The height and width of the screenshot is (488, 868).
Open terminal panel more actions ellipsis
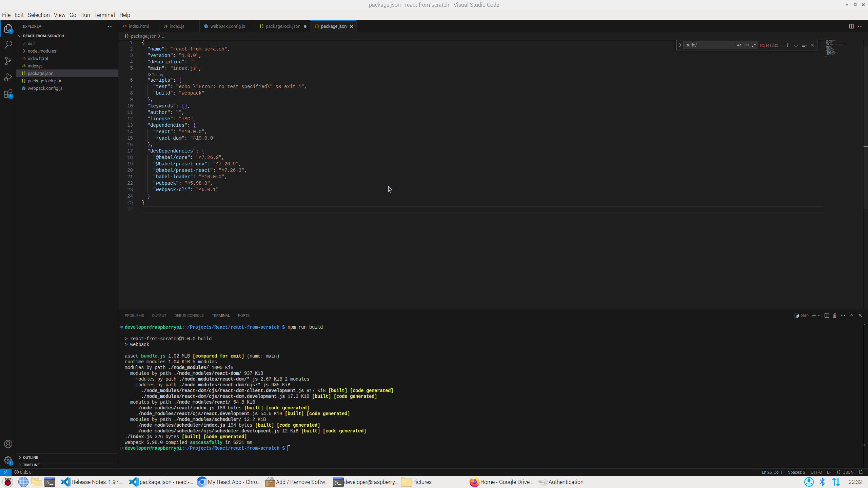pyautogui.click(x=843, y=316)
